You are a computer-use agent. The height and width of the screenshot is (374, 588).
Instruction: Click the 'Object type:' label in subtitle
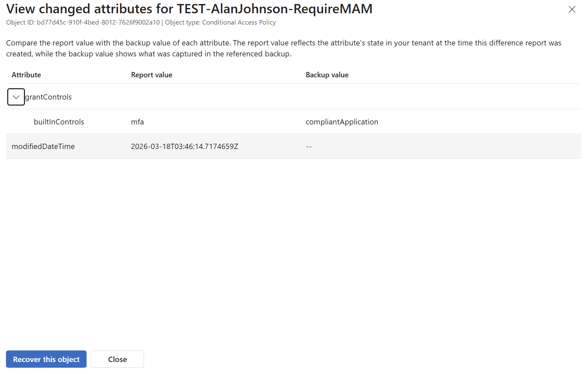182,22
